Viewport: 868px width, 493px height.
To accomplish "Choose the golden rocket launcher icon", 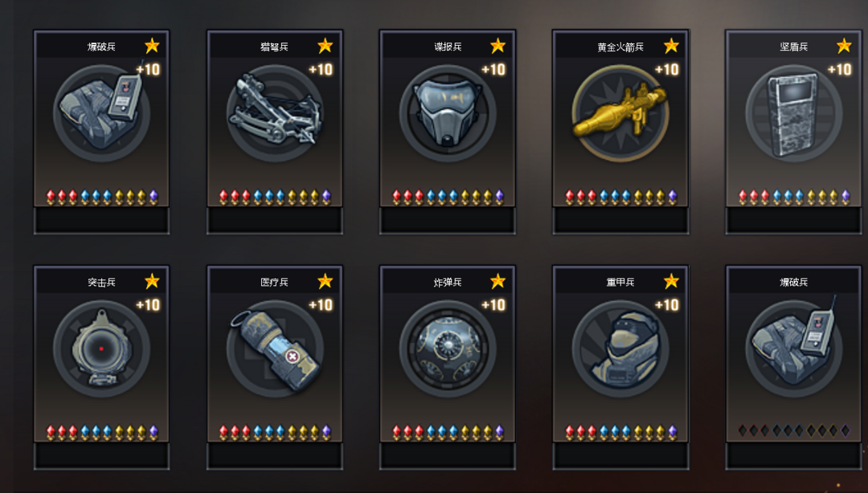I will 620,113.
